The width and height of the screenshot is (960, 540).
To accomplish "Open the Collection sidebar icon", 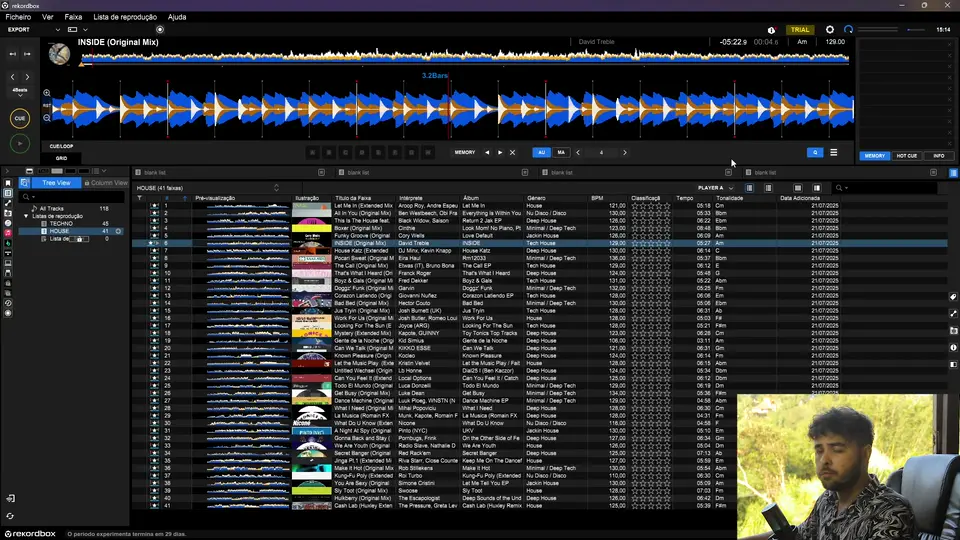I will 8,183.
